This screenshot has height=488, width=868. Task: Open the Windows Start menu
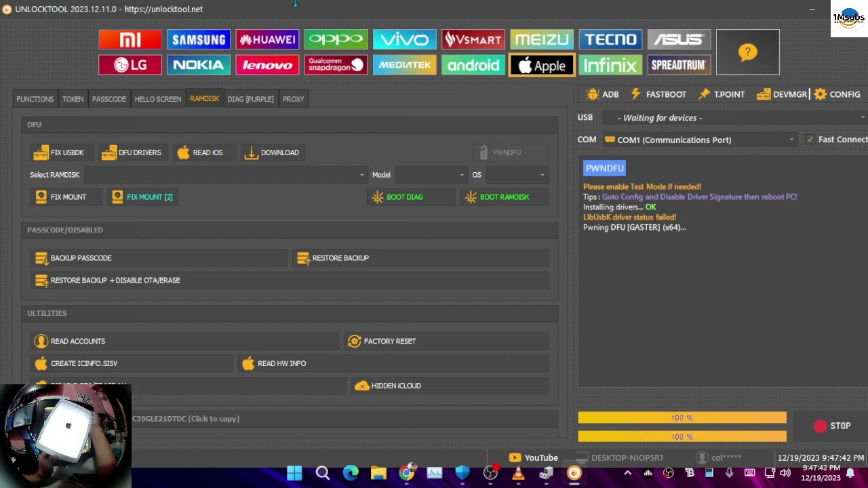point(294,473)
